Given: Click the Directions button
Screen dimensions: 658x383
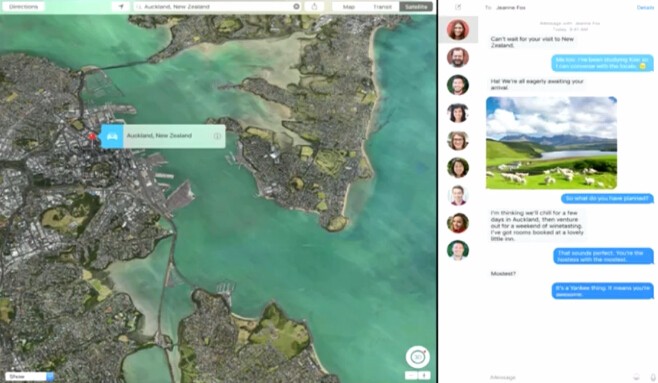Looking at the screenshot, I should 24,7.
